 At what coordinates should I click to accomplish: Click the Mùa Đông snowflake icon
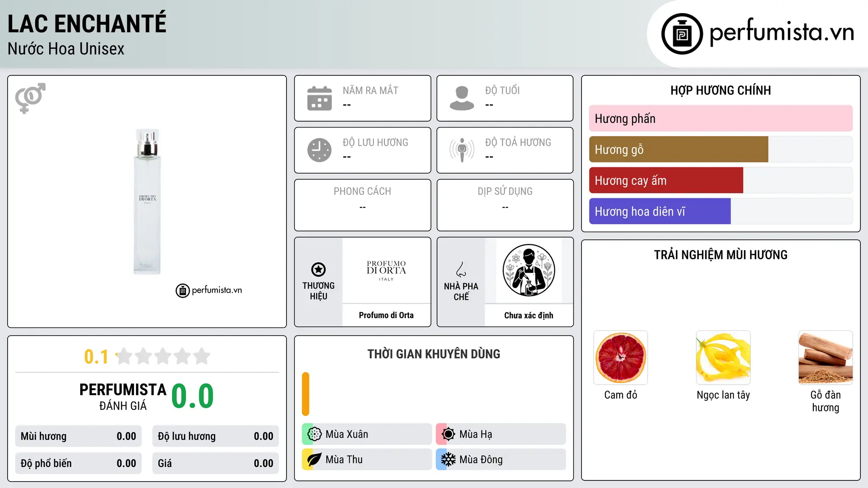pyautogui.click(x=448, y=460)
